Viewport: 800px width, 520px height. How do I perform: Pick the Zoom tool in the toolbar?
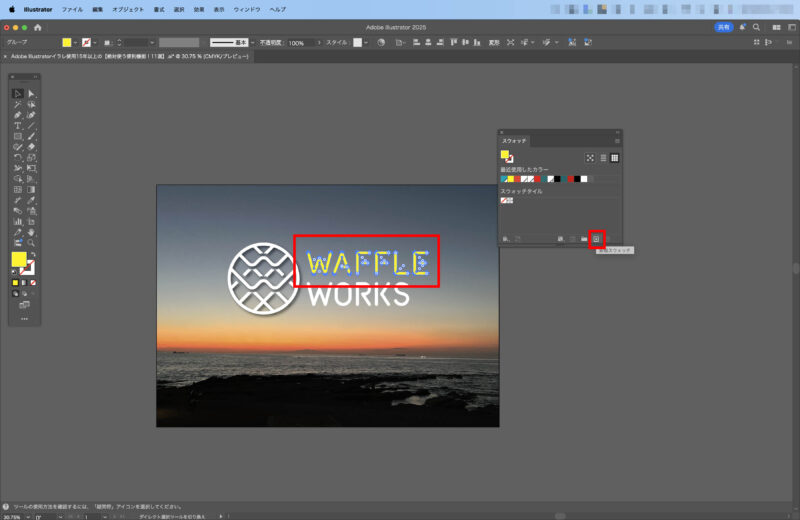31,243
